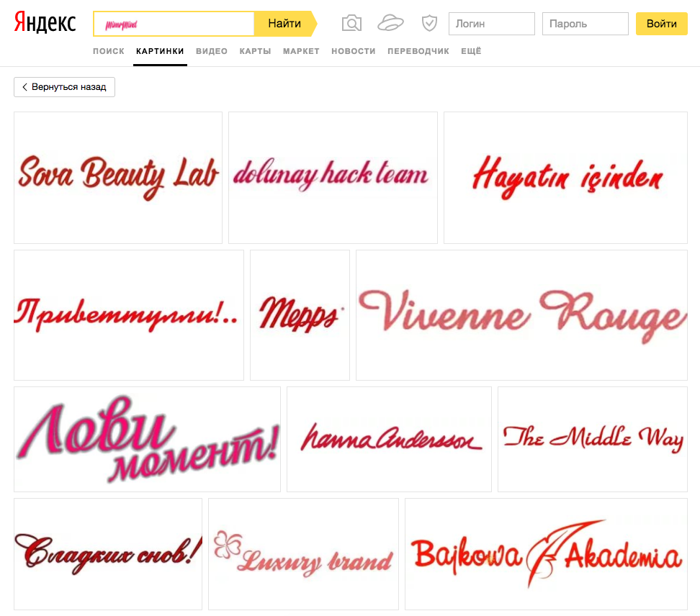
Task: Open the Переводчик tab
Action: pos(418,51)
